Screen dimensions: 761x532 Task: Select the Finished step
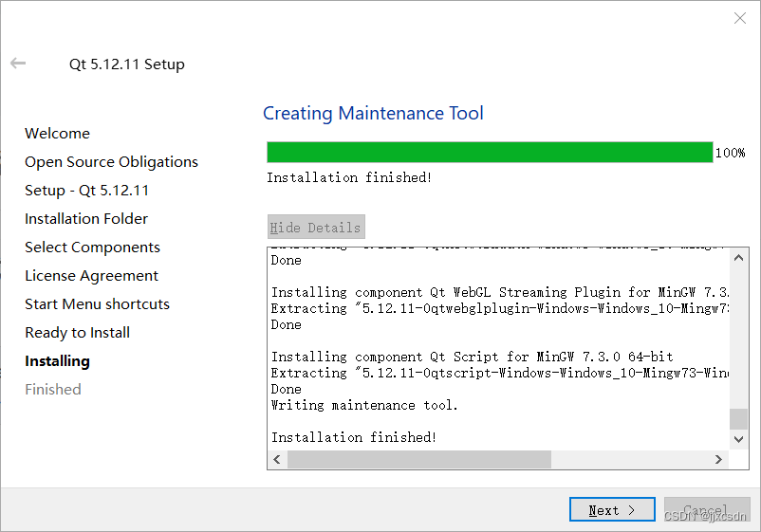coord(53,390)
